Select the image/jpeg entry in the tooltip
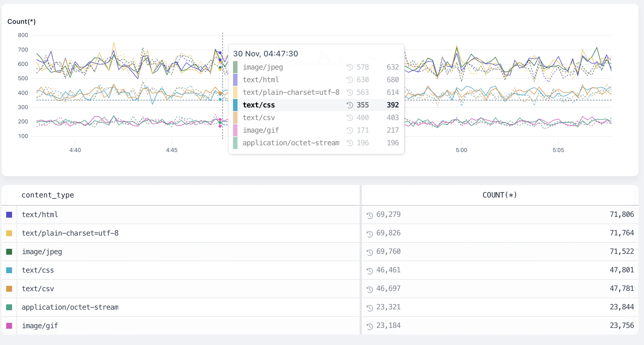Screen dimensions: 644x345 tap(281, 67)
